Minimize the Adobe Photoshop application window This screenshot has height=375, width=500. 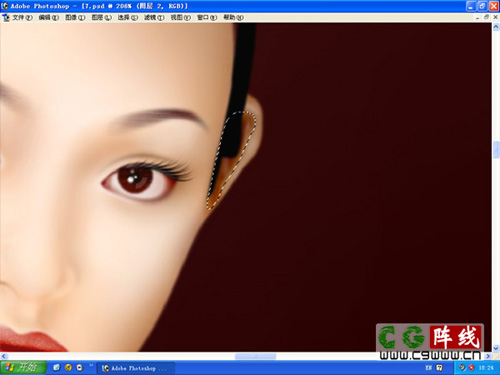click(x=471, y=6)
